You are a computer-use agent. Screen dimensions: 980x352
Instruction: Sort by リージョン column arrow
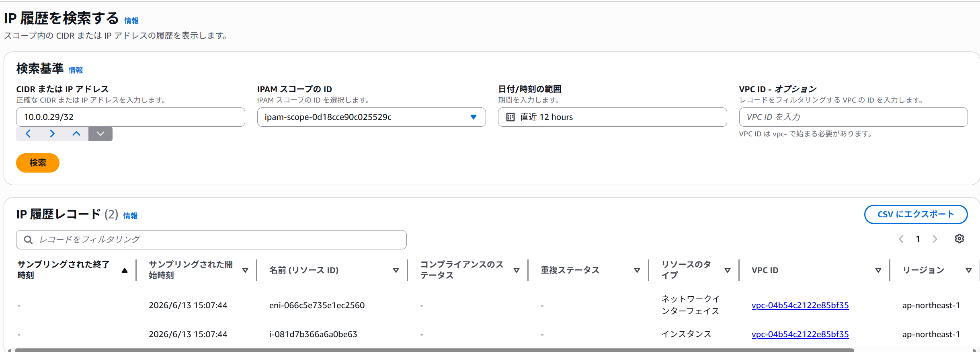tap(969, 270)
